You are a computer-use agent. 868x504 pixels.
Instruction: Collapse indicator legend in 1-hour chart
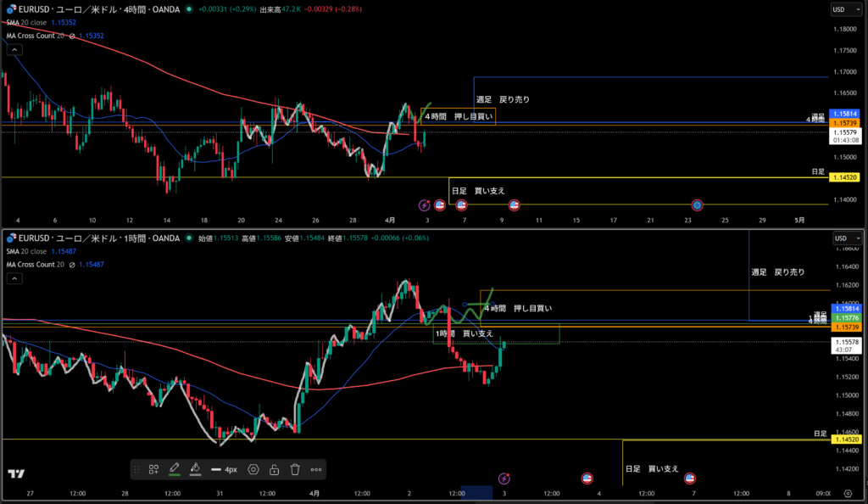[14, 279]
